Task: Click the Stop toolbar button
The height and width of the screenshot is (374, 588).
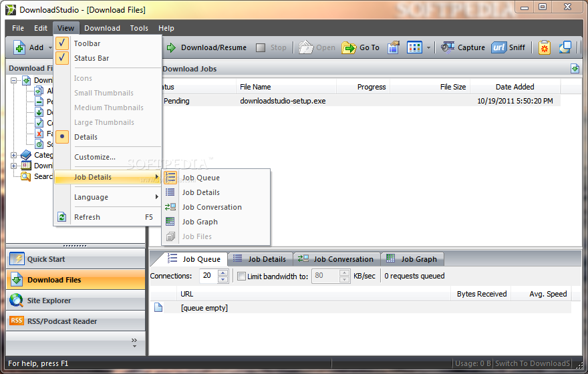Action: (x=271, y=47)
